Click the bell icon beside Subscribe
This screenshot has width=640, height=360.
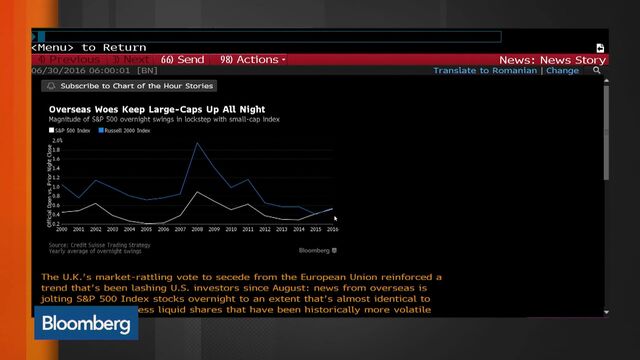[x=51, y=86]
